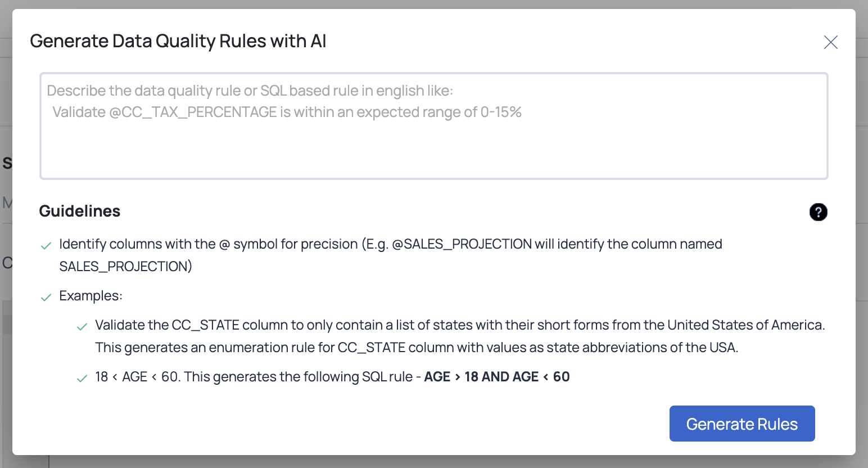Select the Identify columns with @ symbol guideline
Image resolution: width=868 pixels, height=468 pixels.
coord(391,255)
